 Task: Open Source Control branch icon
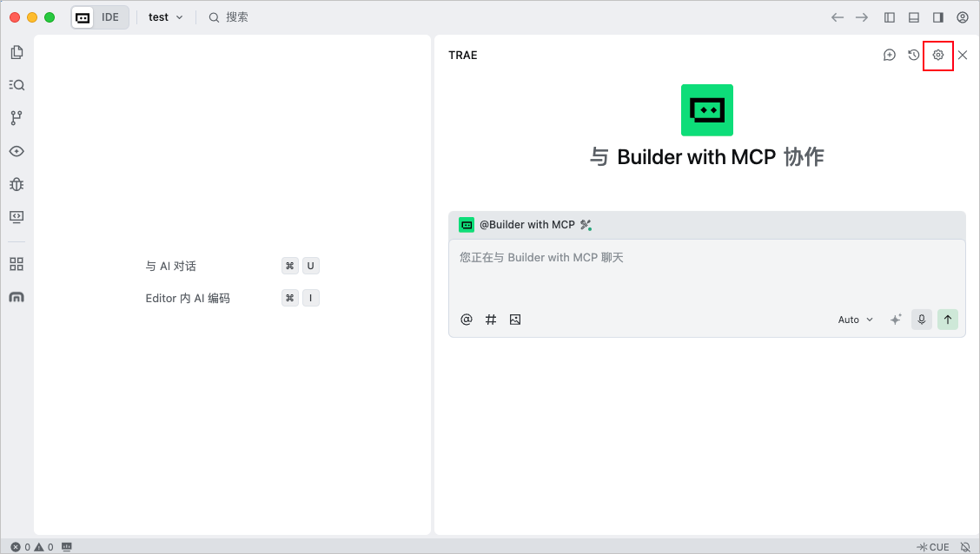coord(17,118)
